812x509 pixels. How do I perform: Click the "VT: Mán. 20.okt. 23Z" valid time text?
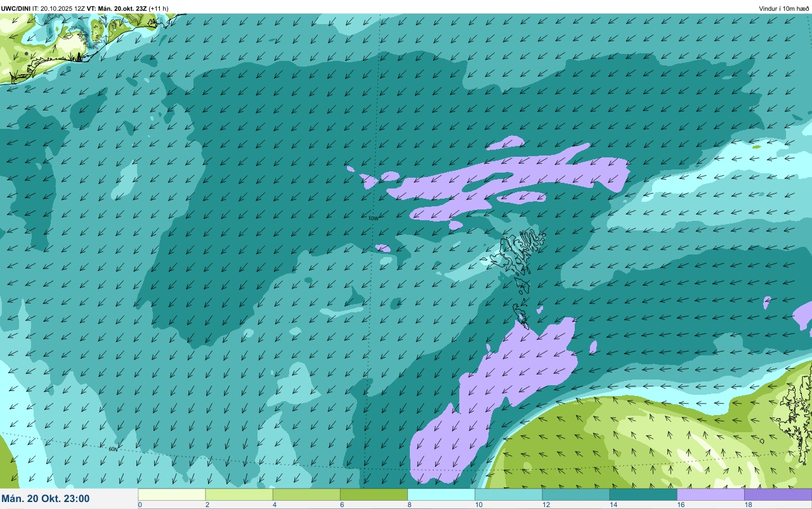point(117,9)
